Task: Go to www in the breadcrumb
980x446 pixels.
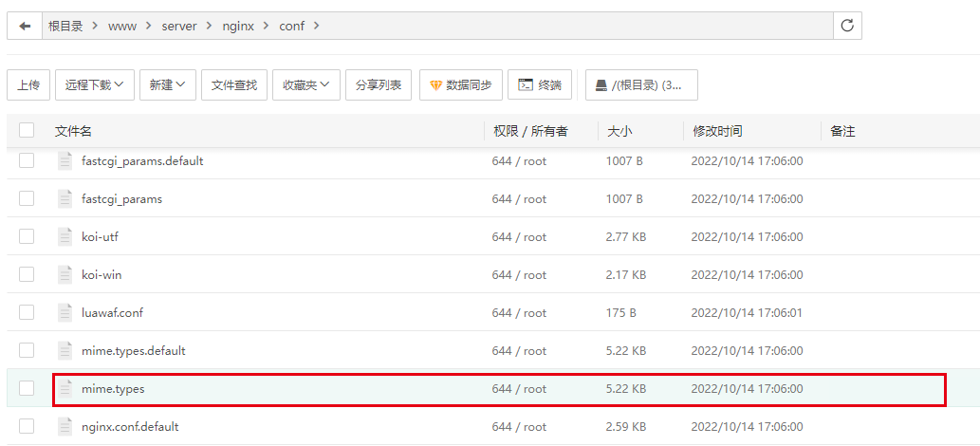Action: point(121,27)
